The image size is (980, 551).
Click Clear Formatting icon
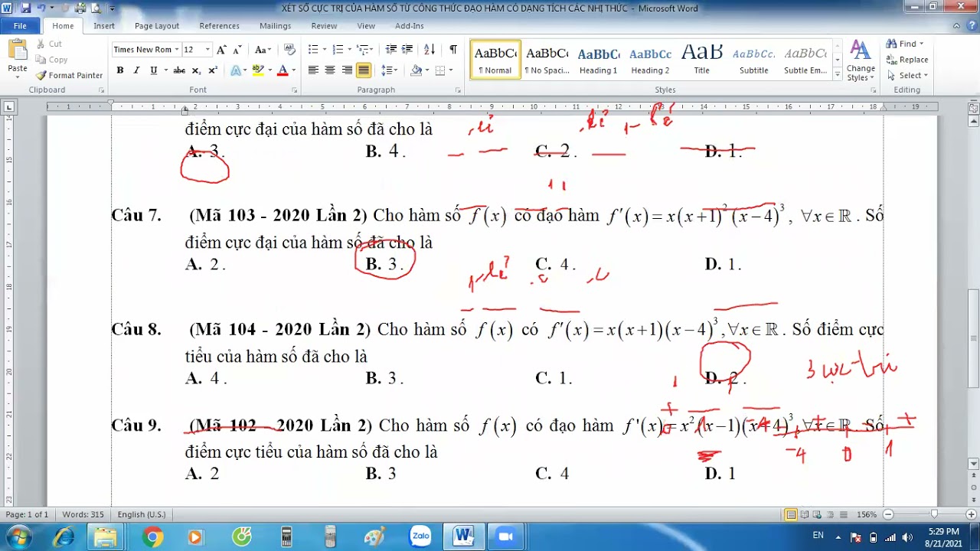click(x=289, y=50)
